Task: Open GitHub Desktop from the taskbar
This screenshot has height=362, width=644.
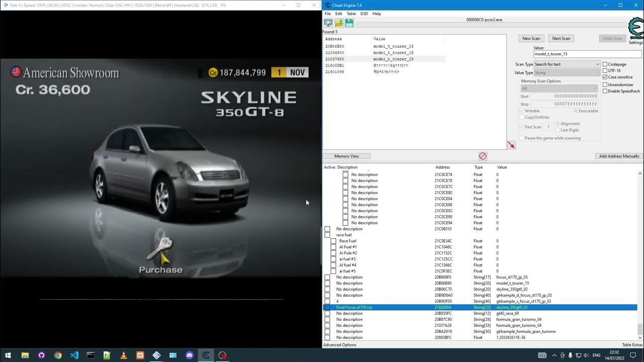Action: (41, 355)
